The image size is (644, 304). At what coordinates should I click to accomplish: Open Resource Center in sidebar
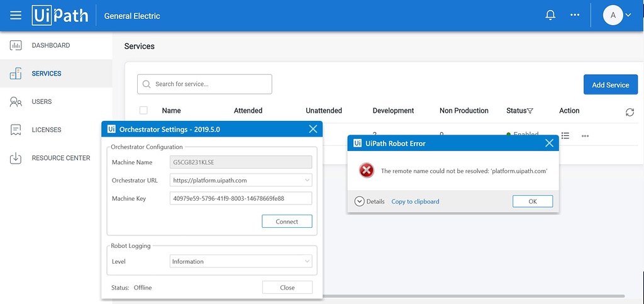point(61,158)
